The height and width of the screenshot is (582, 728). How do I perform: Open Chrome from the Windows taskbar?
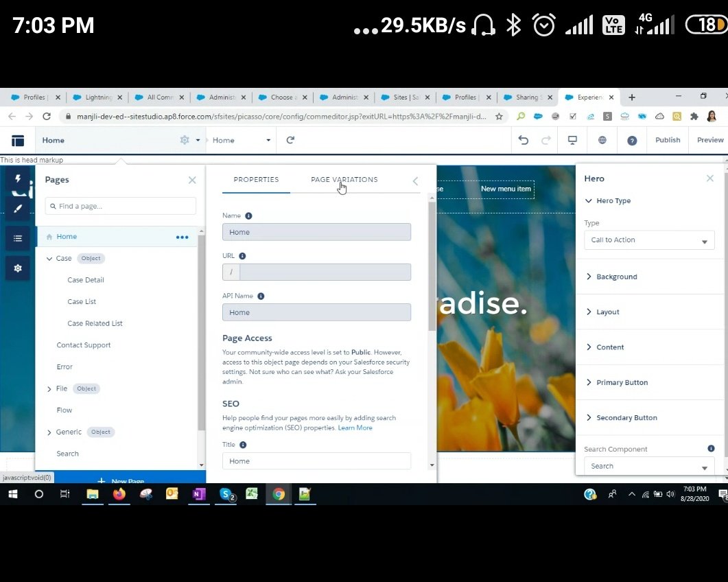pos(278,494)
